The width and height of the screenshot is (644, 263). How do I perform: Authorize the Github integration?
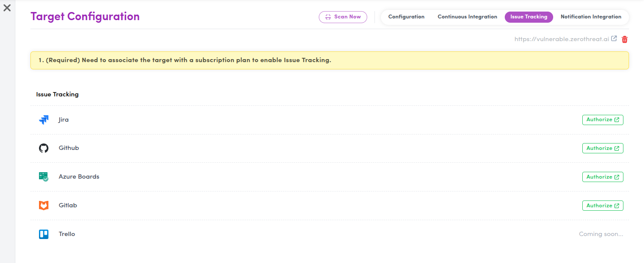602,148
